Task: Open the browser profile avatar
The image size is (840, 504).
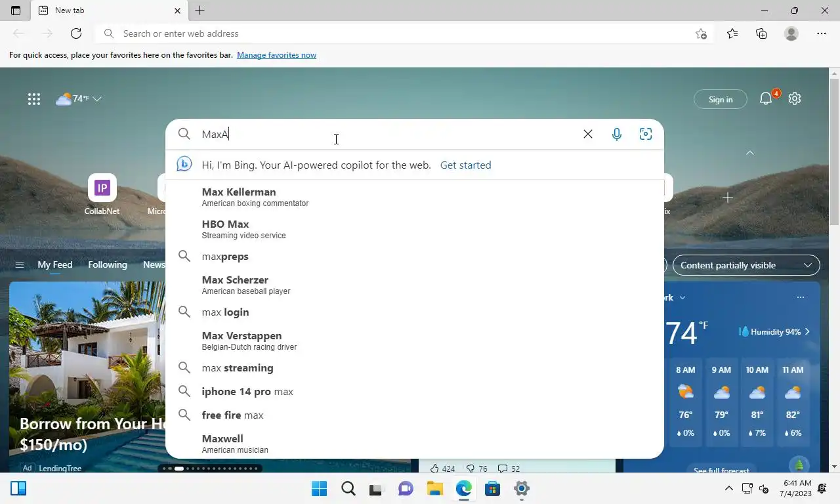Action: [x=791, y=33]
